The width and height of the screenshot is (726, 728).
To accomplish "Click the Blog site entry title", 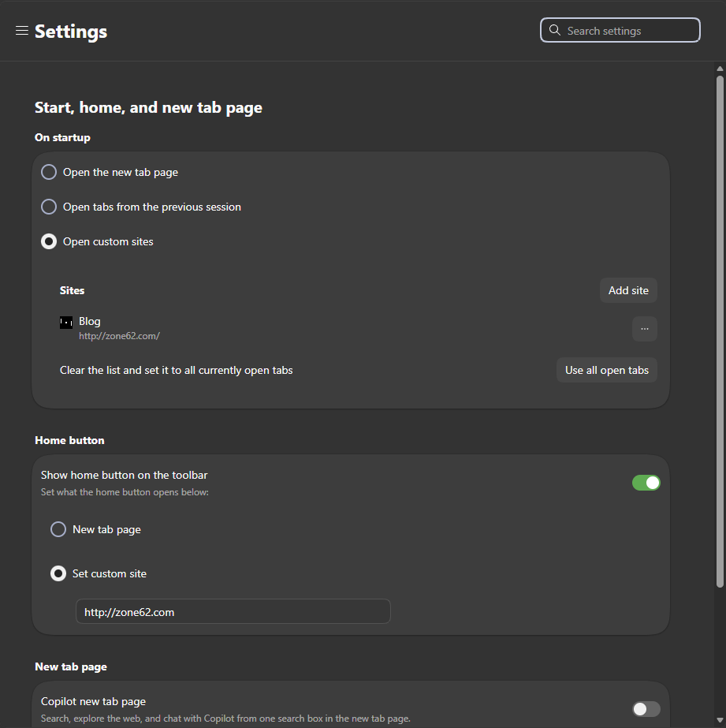I will coord(90,321).
